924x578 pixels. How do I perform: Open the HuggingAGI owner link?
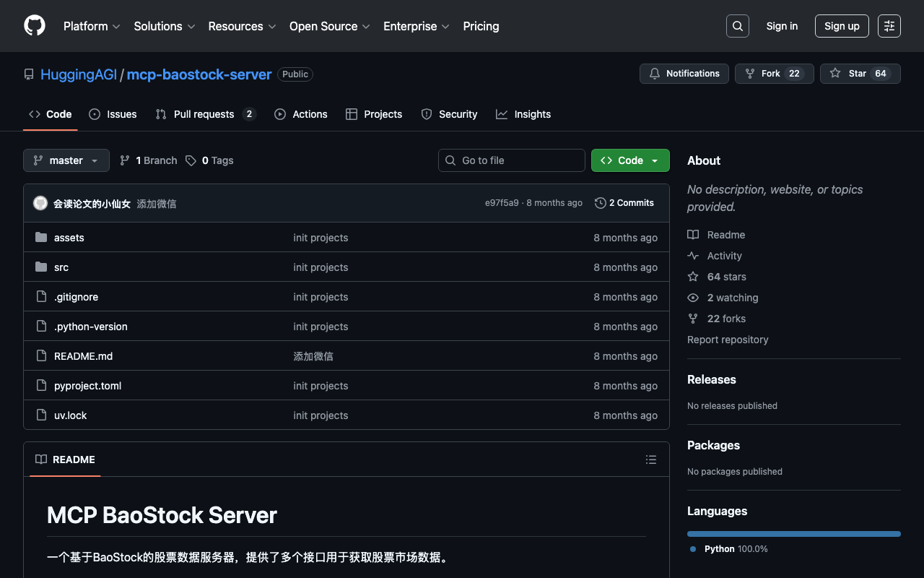tap(79, 74)
